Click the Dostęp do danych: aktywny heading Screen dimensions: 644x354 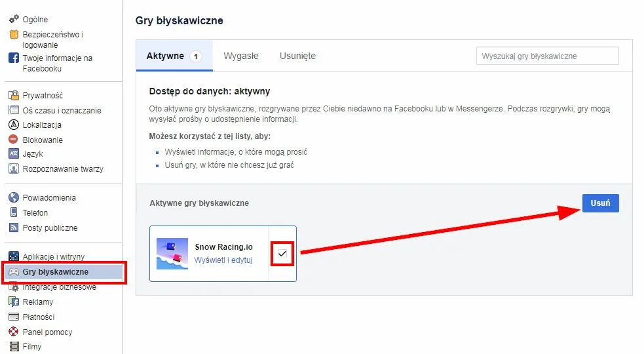pos(210,91)
